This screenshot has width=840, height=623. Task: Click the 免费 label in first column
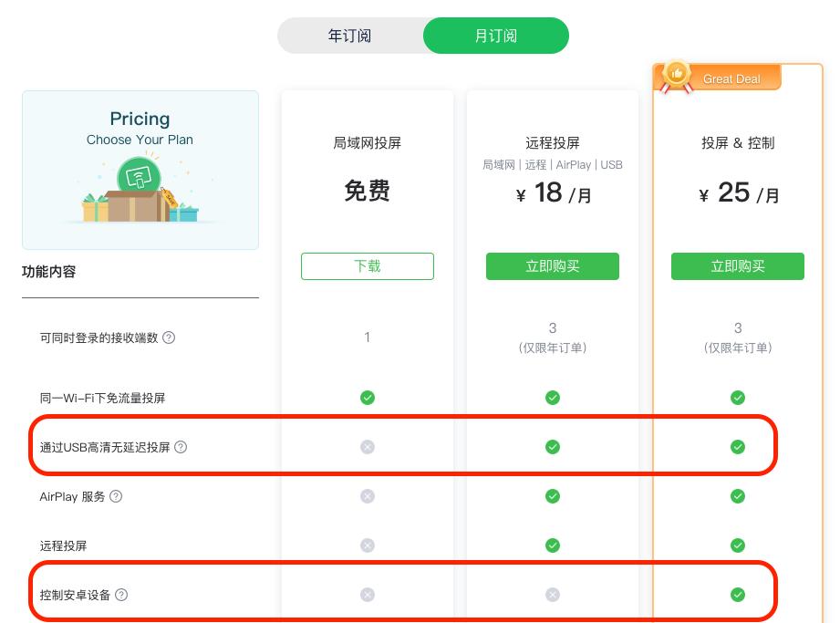367,193
